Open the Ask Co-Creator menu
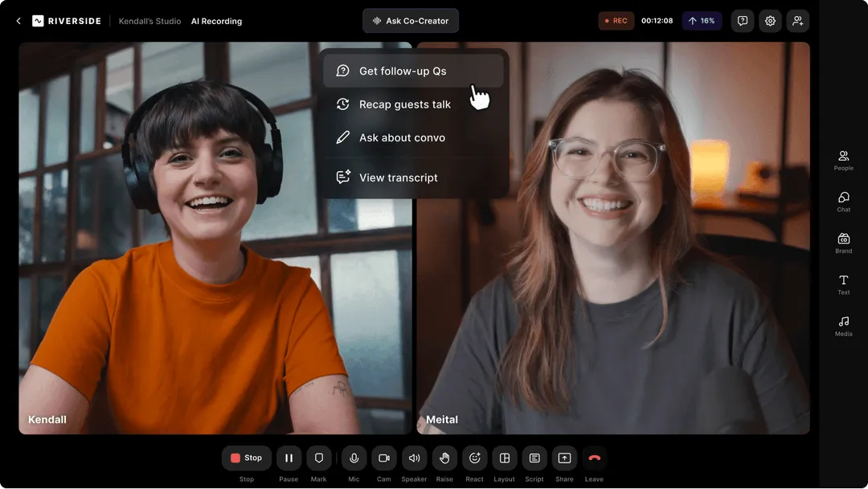Image resolution: width=868 pixels, height=489 pixels. 411,20
